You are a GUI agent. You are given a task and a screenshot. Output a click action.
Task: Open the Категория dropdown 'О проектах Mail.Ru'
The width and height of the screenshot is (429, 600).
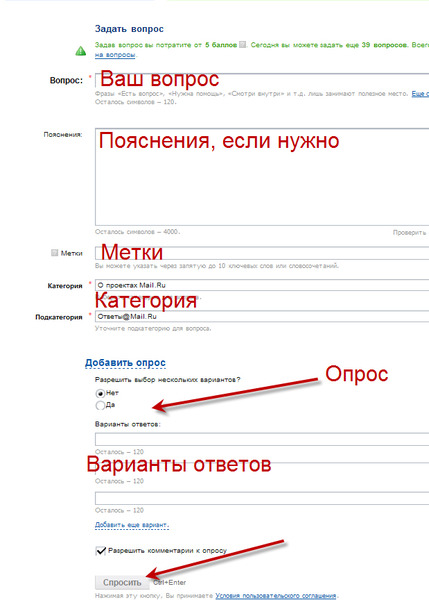(262, 285)
